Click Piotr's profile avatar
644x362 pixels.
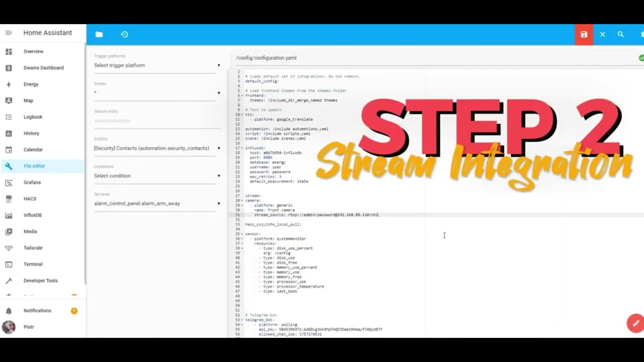click(9, 327)
